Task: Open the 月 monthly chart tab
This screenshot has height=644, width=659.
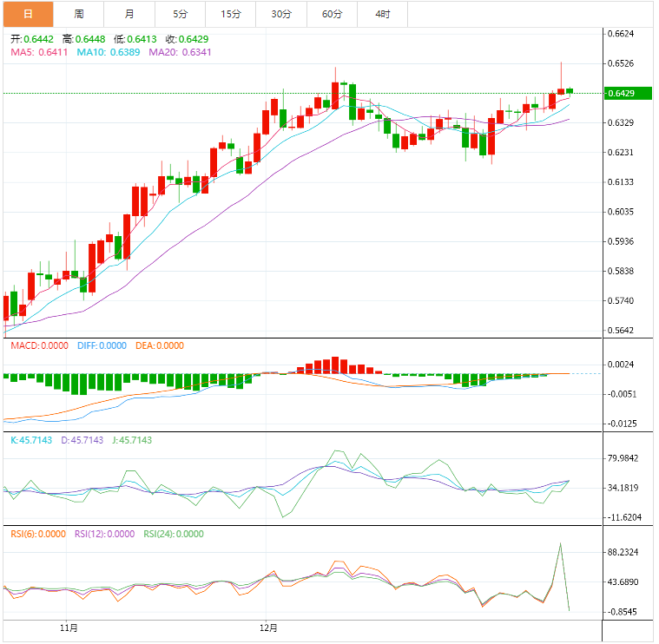Action: [x=129, y=14]
